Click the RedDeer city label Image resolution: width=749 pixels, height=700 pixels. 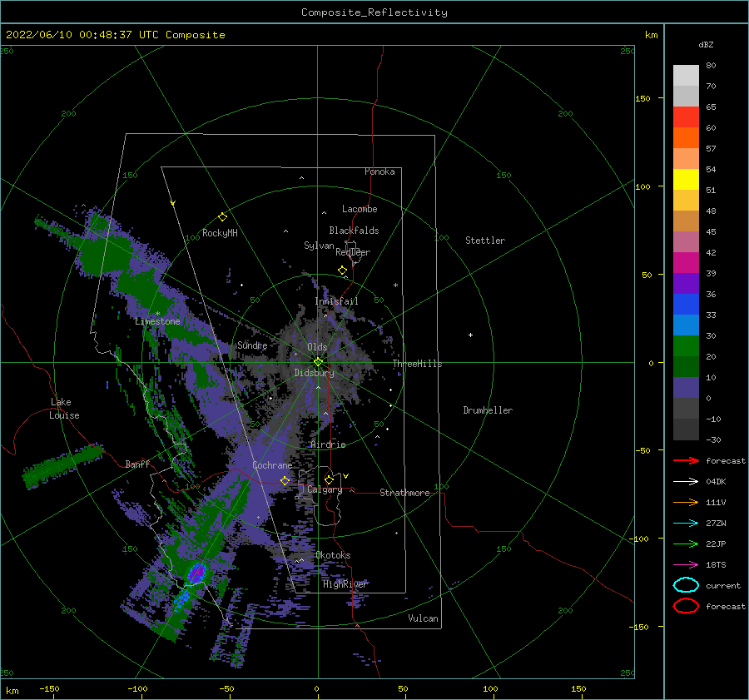[353, 252]
